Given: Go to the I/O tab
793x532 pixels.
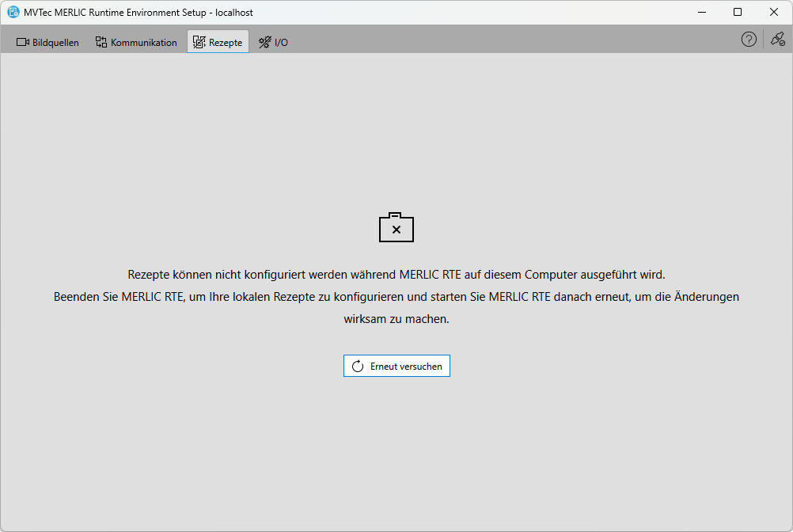Looking at the screenshot, I should point(281,43).
